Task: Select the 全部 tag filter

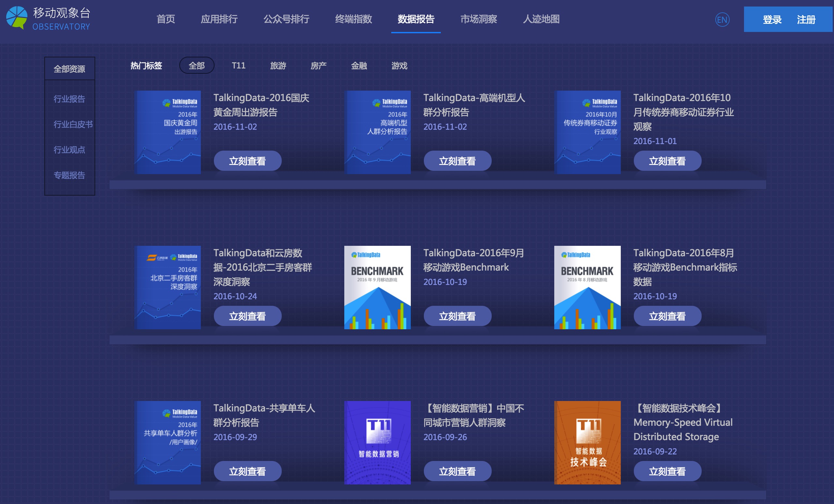Action: 197,66
